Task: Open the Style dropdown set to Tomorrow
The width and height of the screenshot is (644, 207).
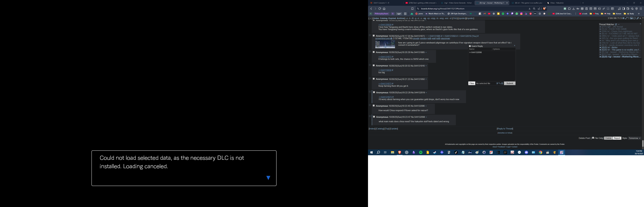Action: [x=635, y=138]
